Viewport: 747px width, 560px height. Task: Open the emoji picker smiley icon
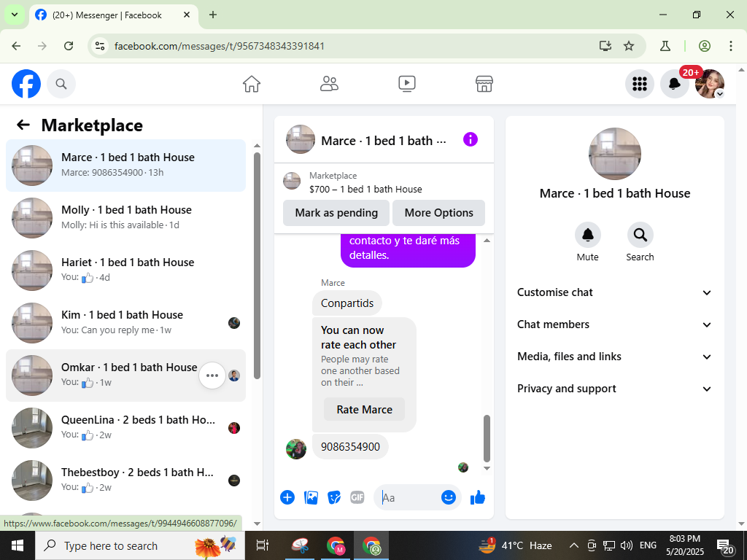point(449,497)
